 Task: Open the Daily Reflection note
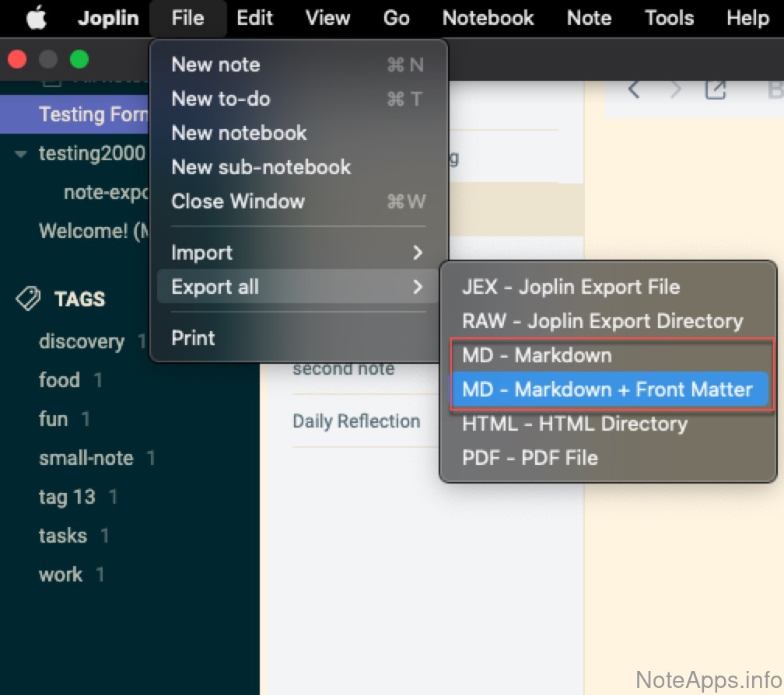point(356,421)
